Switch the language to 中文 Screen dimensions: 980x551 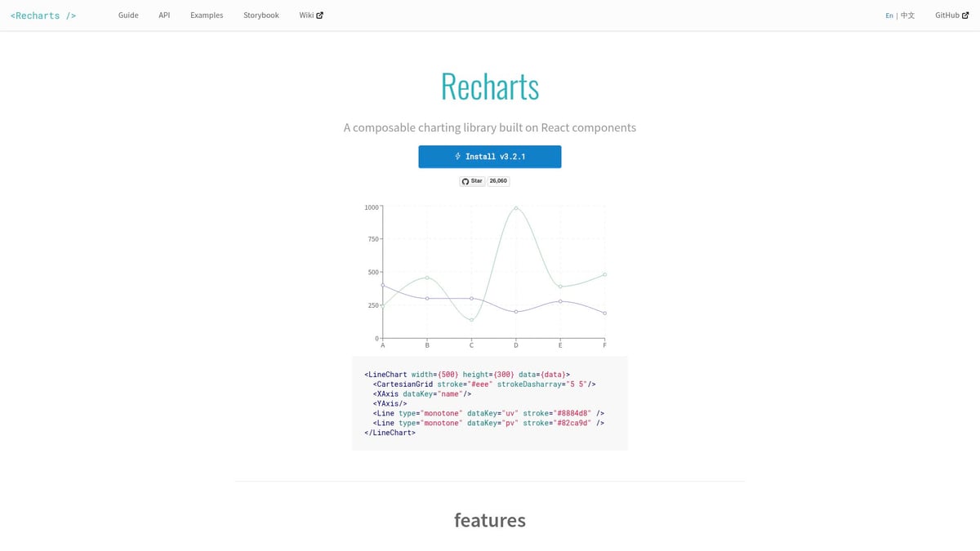tap(907, 16)
